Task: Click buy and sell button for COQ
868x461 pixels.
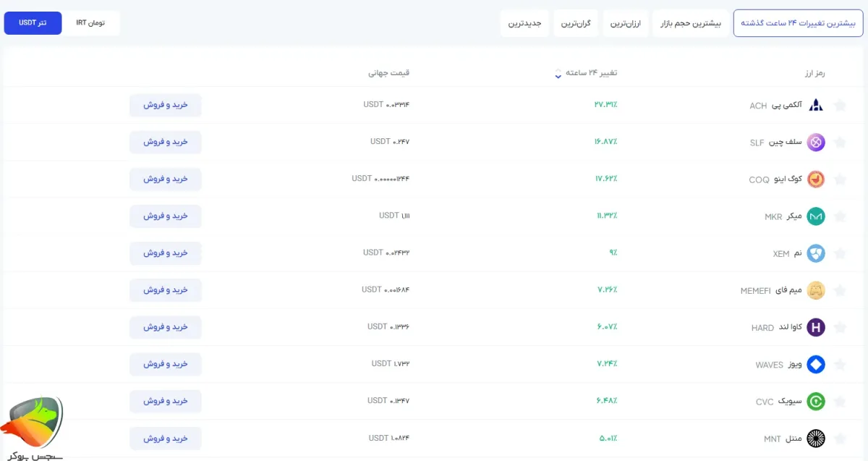Action: click(x=166, y=179)
